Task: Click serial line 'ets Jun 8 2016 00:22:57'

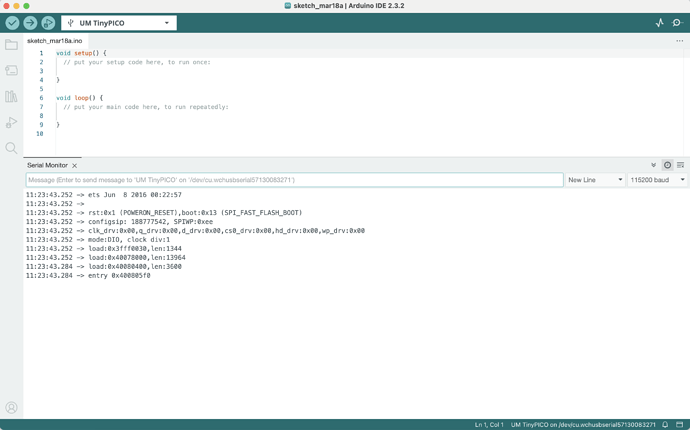Action: (135, 195)
